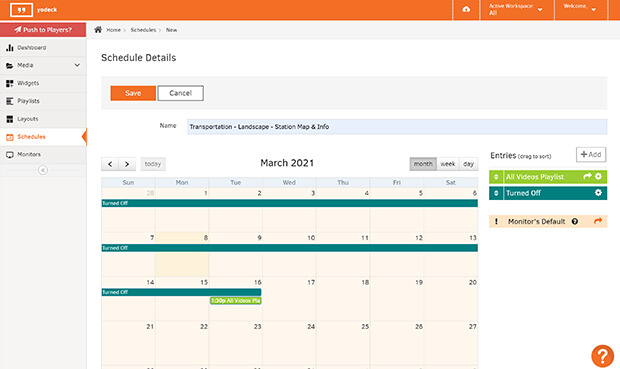Click share arrow on All Videos Playlist entry
This screenshot has height=369, width=620.
pyautogui.click(x=587, y=176)
